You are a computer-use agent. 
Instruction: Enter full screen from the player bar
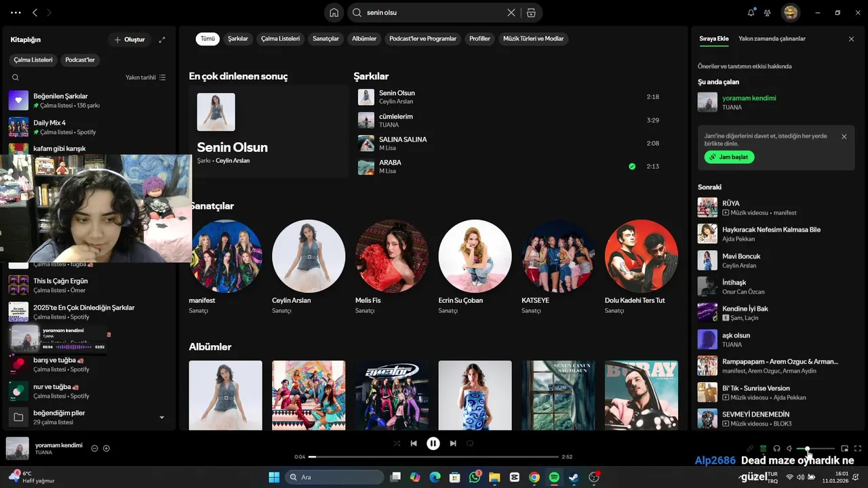coord(858,448)
